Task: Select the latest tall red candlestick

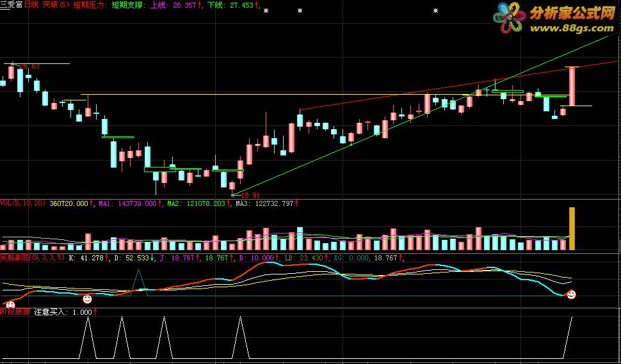Action: coord(572,86)
